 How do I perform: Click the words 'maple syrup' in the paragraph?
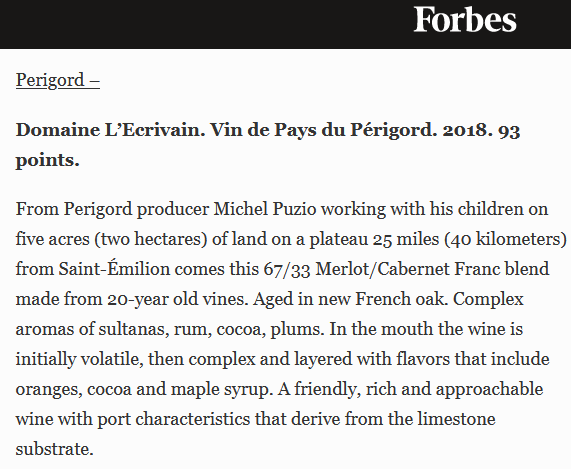220,389
